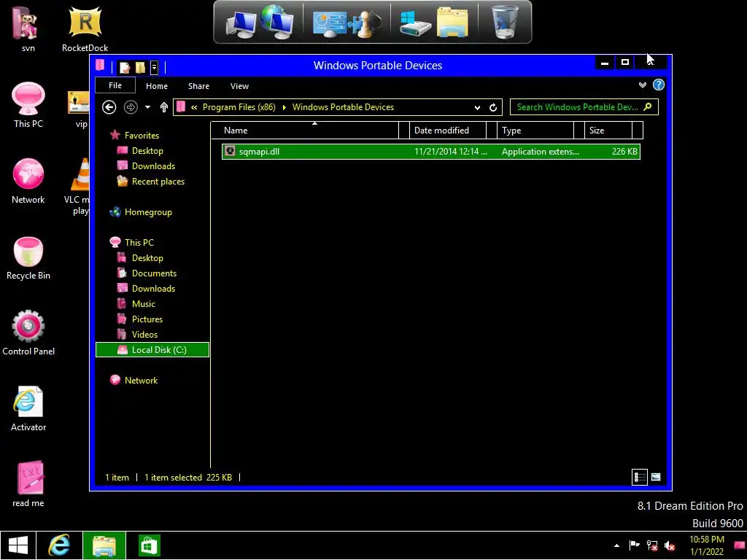Click Program Files (x86) in address bar
The image size is (747, 560).
point(239,107)
